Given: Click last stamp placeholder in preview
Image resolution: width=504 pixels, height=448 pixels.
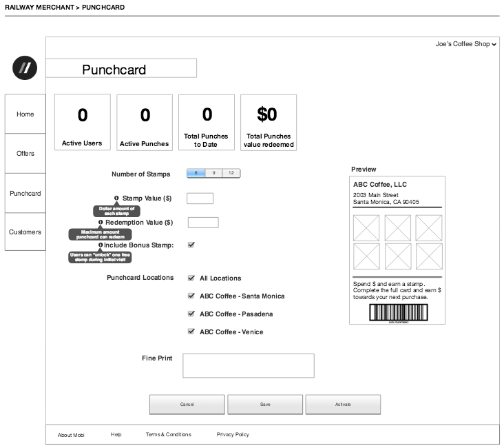Looking at the screenshot, I should tap(429, 256).
